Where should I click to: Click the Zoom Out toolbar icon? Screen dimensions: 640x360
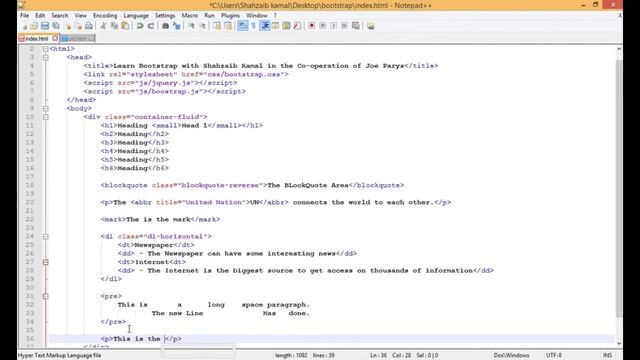[x=202, y=26]
